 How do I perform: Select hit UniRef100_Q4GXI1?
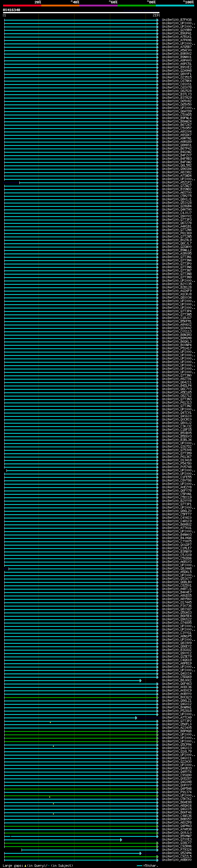[x=177, y=758]
